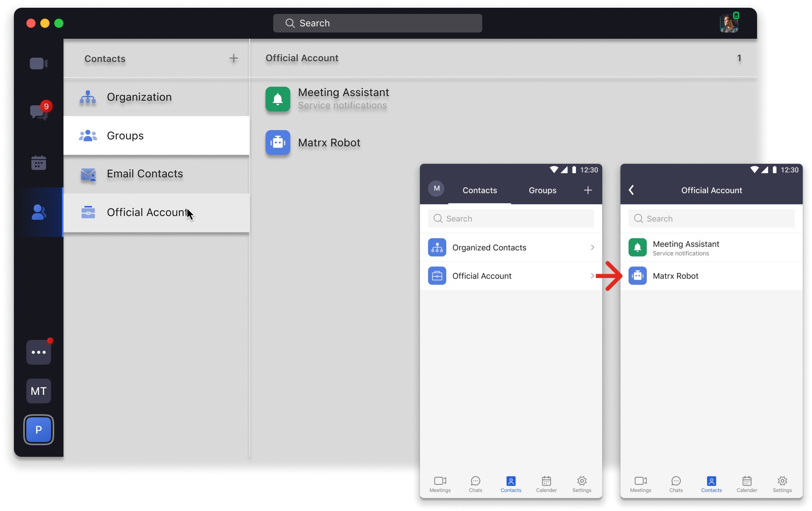Screen dimensions: 812x511
Task: Open Matrx Robot in desktop list
Action: pyautogui.click(x=278, y=142)
